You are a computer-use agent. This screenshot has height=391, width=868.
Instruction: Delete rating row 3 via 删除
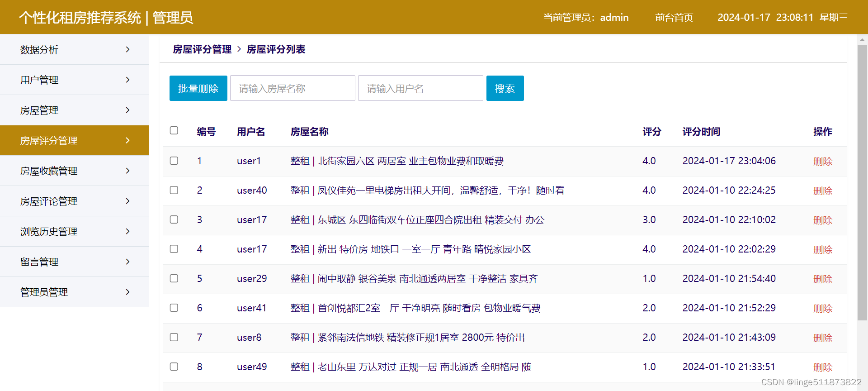(x=823, y=220)
